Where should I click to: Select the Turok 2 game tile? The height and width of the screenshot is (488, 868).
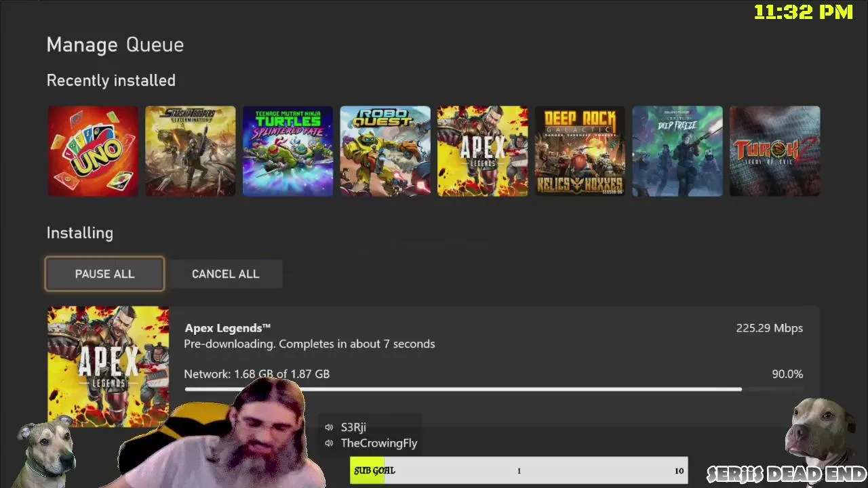pos(775,151)
